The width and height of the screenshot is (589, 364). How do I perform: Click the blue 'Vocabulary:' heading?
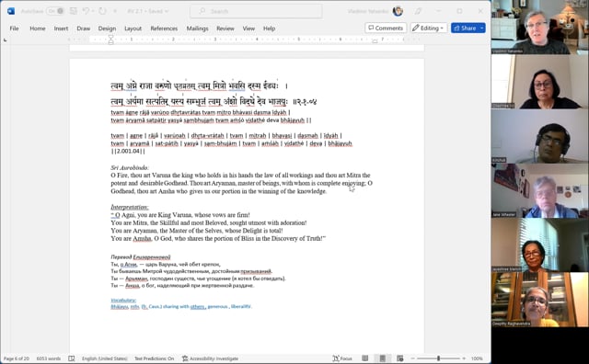point(123,300)
